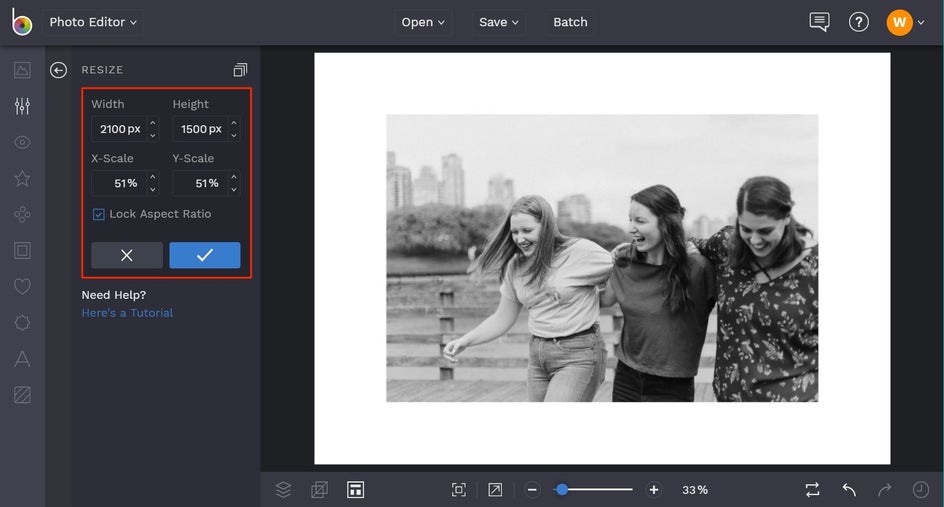Viewport: 944px width, 507px height.
Task: Click the undo arrow in bottom toolbar
Action: tap(849, 489)
